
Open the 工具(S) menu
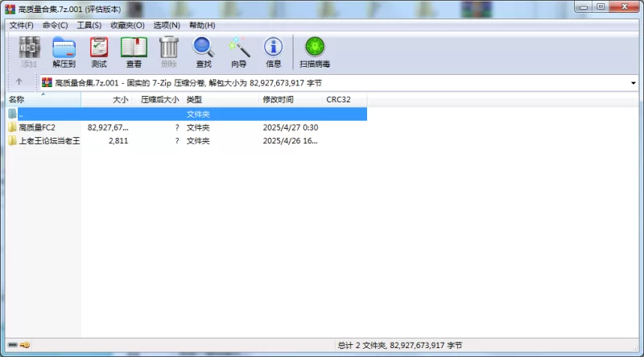pos(89,25)
